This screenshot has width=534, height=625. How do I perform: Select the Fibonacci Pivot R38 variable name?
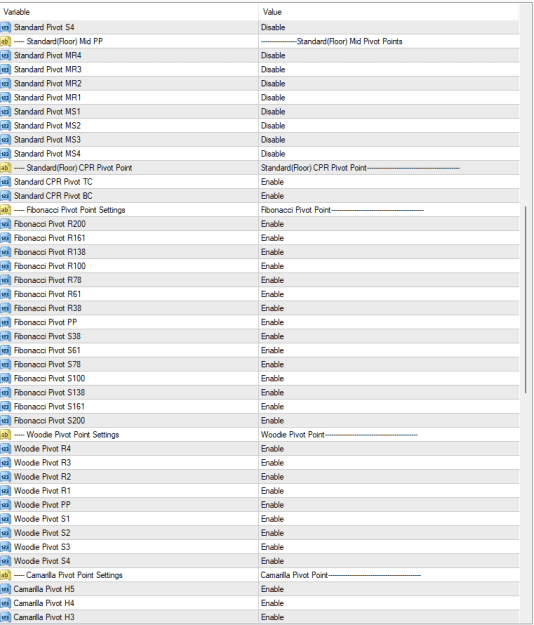tap(47, 308)
